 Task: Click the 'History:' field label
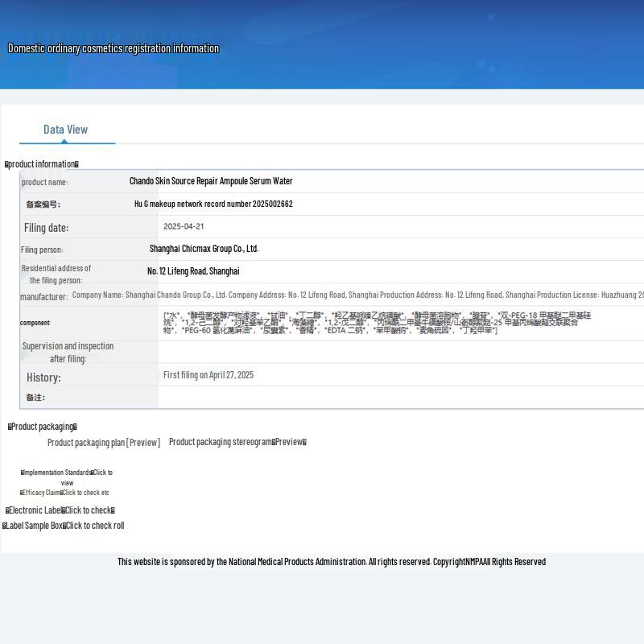[x=43, y=378]
